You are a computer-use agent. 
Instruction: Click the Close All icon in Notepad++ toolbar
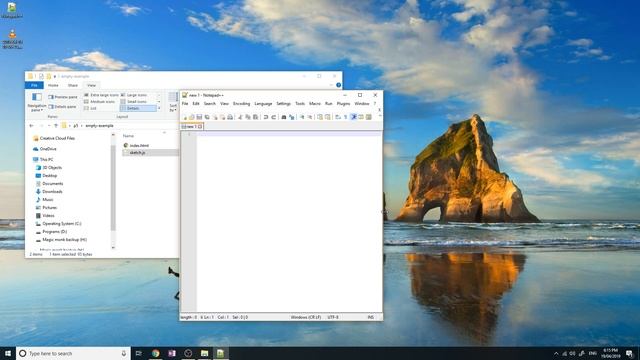click(222, 117)
